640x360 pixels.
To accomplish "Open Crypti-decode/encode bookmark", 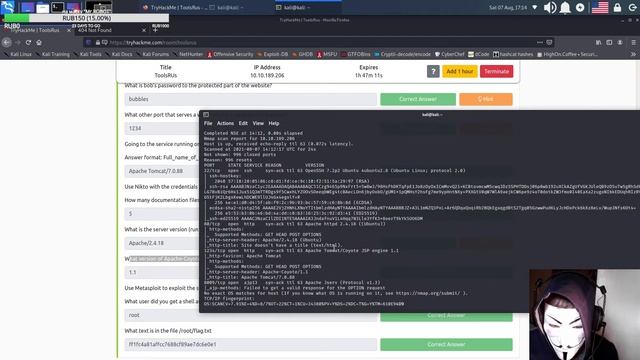I will (402, 54).
